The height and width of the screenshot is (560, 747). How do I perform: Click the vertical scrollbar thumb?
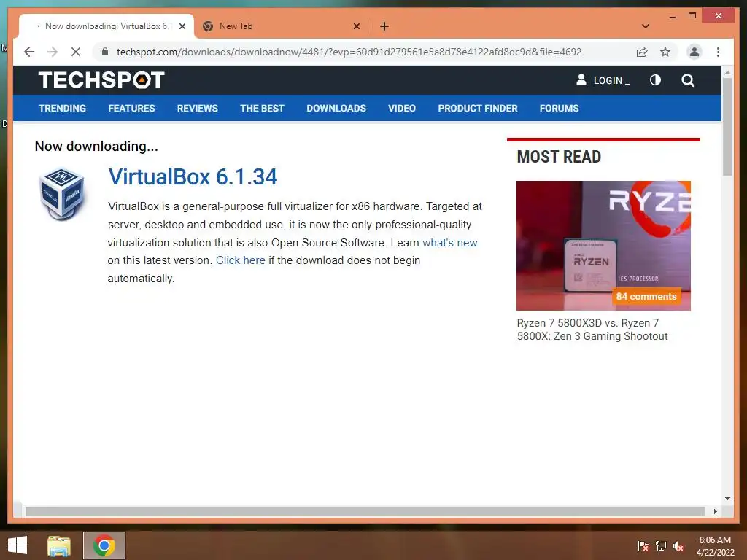[727, 126]
